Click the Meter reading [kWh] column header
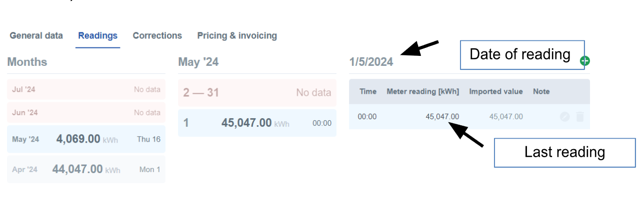 tap(422, 92)
